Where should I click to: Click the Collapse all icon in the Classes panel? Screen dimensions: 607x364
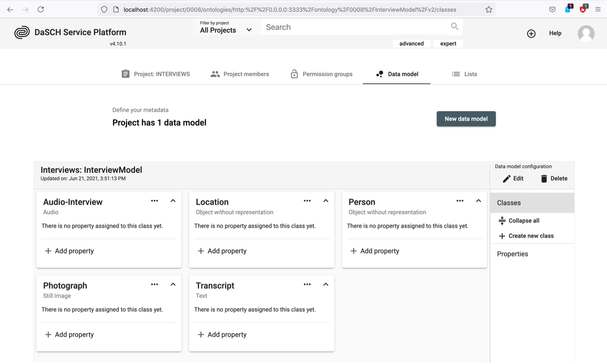click(x=503, y=220)
